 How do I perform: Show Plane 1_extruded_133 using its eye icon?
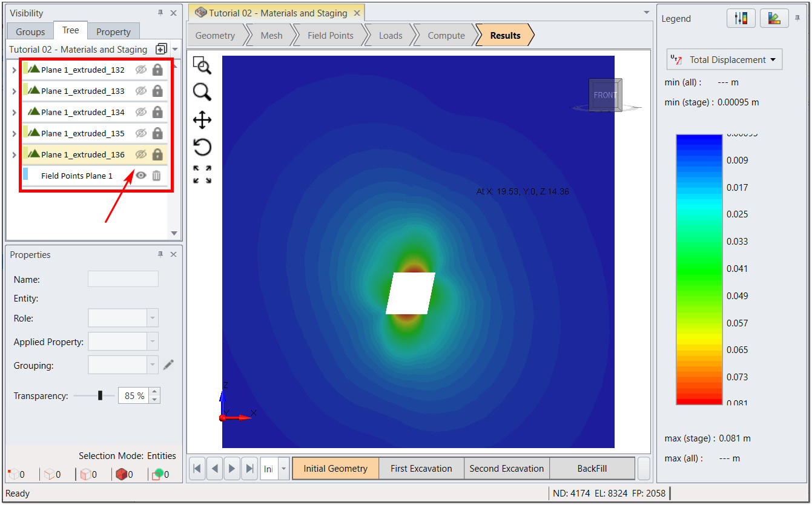pos(141,91)
